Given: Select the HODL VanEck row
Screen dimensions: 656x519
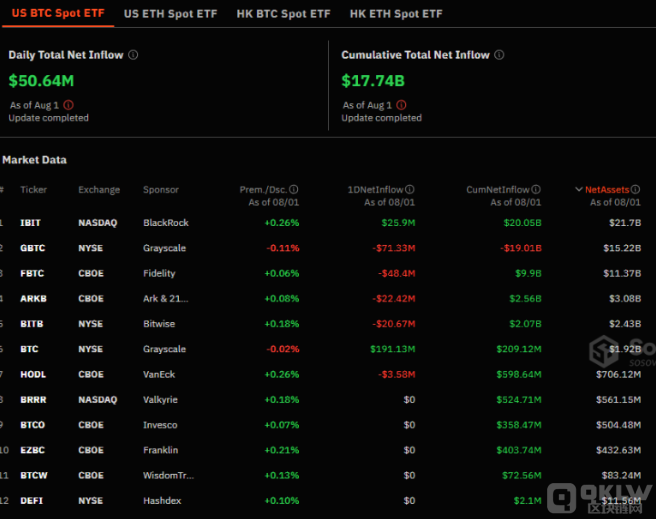Looking at the screenshot, I should (32, 374).
